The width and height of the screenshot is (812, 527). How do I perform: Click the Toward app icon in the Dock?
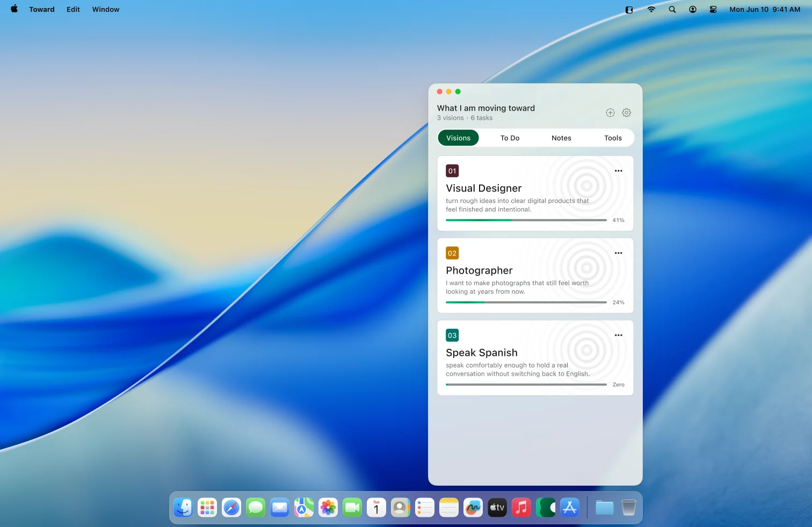tap(546, 507)
